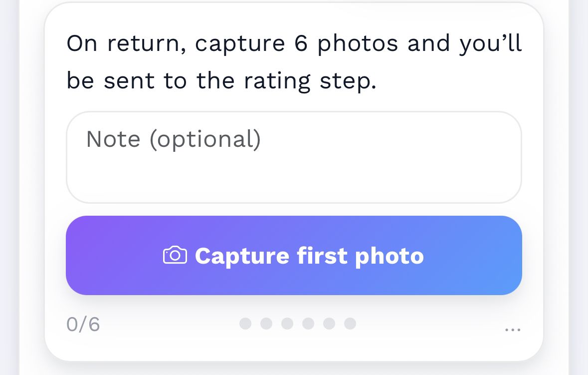Click the capture button label text
Viewport: 588px width, 375px height.
click(309, 255)
